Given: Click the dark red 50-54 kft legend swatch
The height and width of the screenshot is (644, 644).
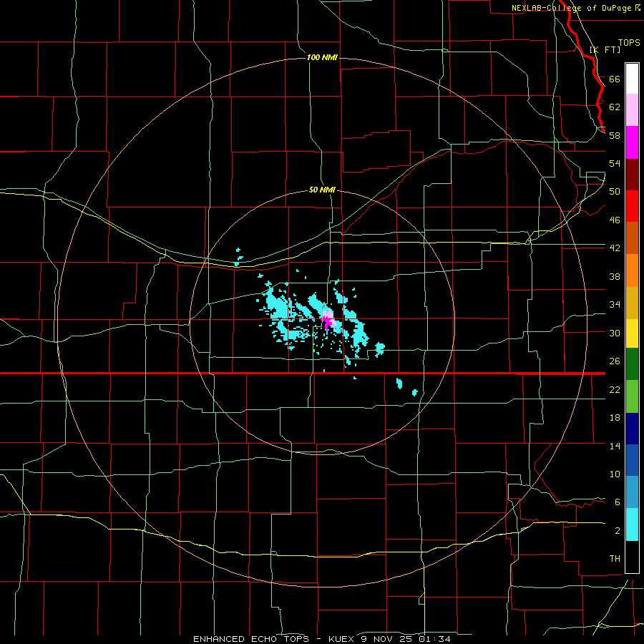Looking at the screenshot, I should coord(632,174).
